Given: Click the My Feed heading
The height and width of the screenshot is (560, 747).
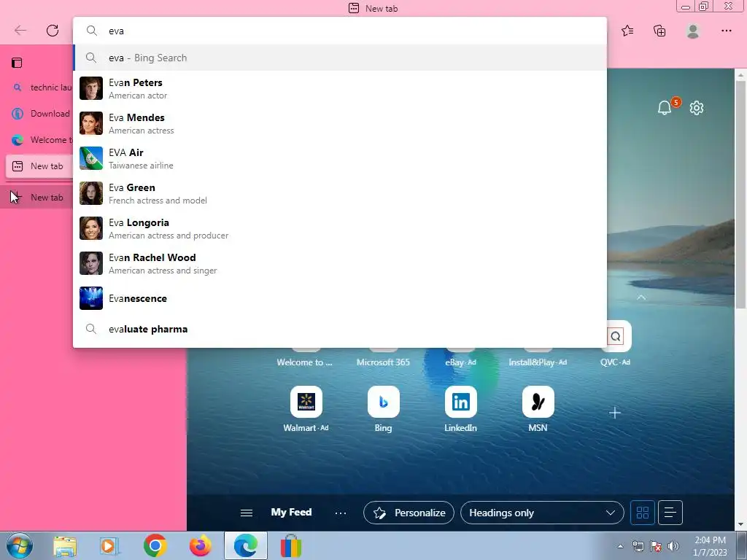Looking at the screenshot, I should click(291, 513).
